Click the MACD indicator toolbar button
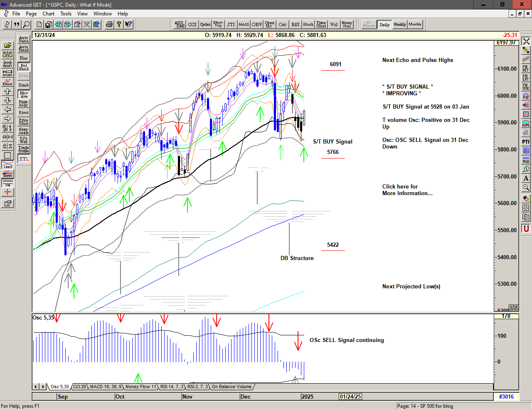532x409 pixels. tap(244, 25)
